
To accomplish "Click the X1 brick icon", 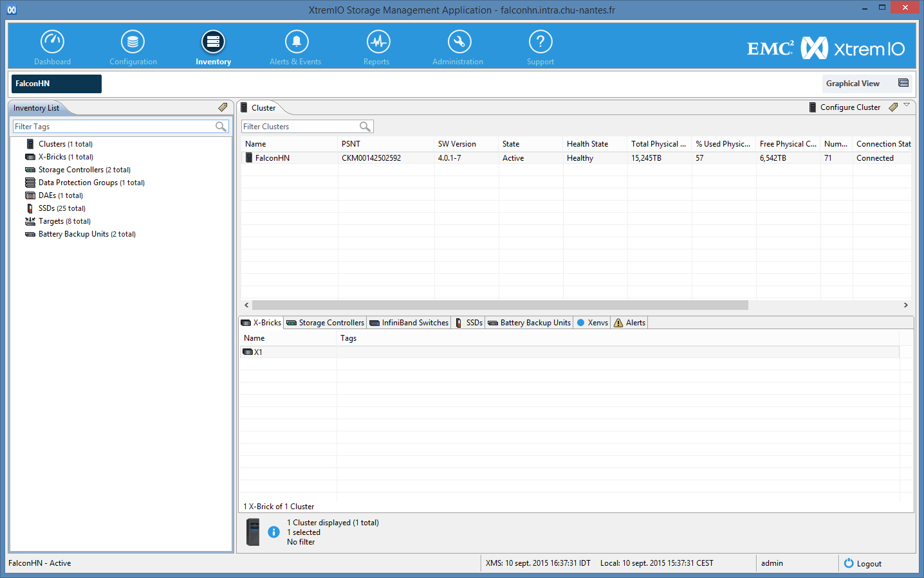I will 248,352.
